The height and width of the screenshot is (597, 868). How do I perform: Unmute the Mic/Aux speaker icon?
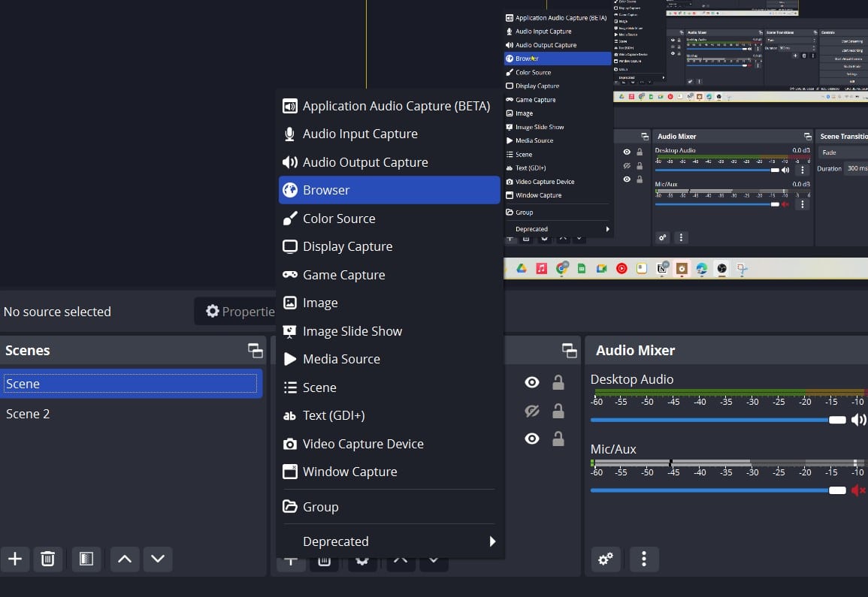point(859,490)
